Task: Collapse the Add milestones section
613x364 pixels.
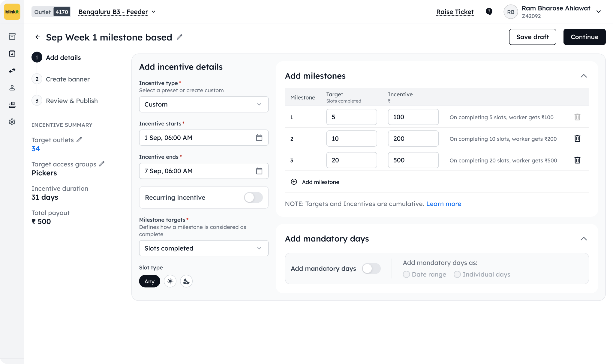Action: tap(584, 76)
